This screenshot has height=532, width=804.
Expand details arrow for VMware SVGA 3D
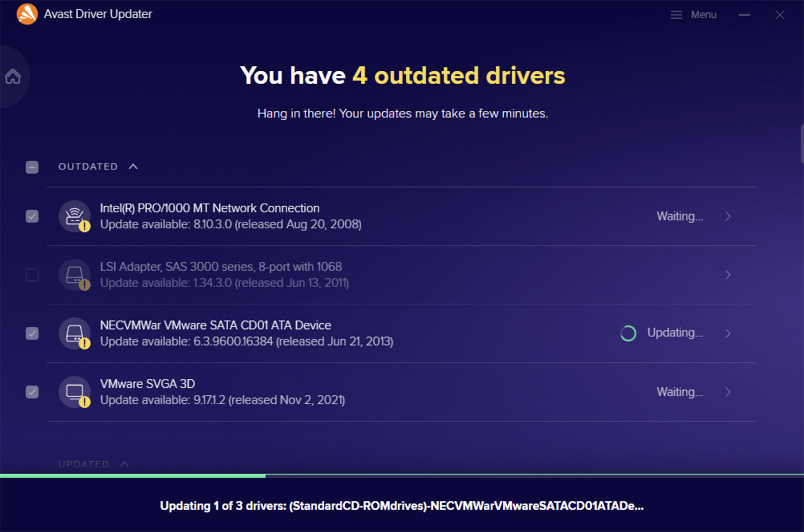[728, 392]
